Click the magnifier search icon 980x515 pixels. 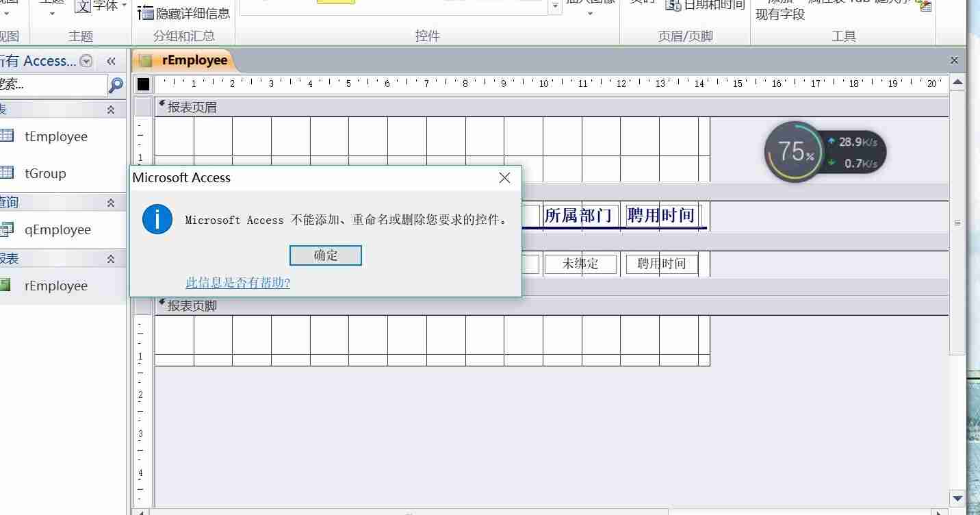point(116,85)
